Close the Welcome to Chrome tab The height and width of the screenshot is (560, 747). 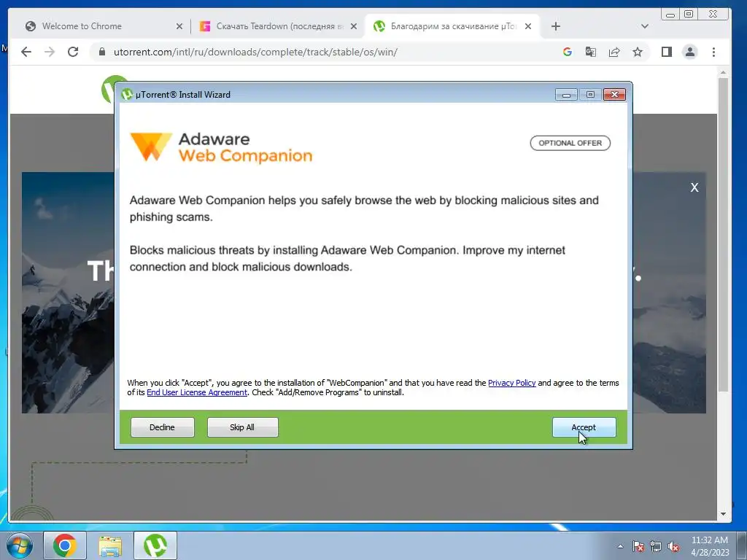tap(179, 26)
